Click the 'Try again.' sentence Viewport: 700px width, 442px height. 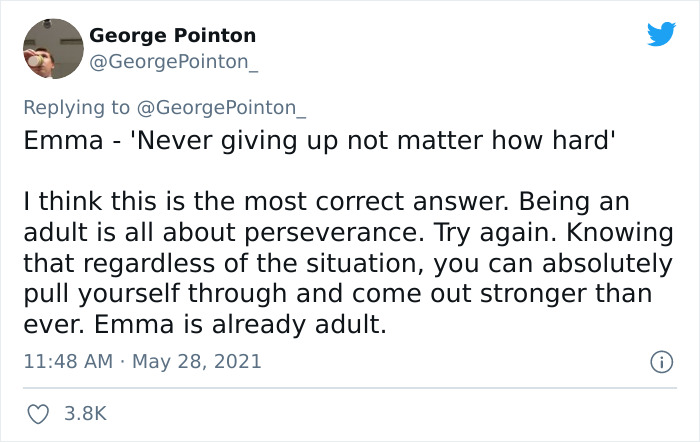coord(471,234)
